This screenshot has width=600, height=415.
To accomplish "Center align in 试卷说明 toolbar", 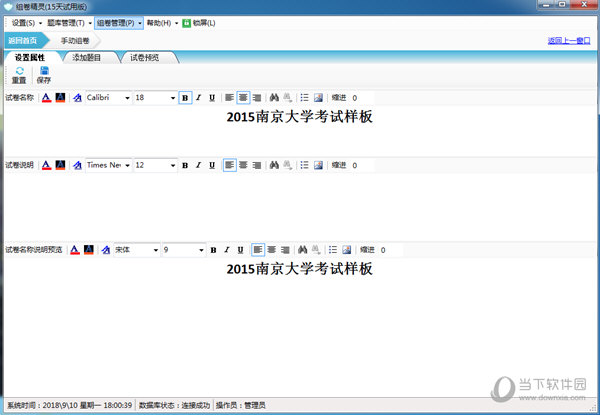I will pyautogui.click(x=243, y=165).
